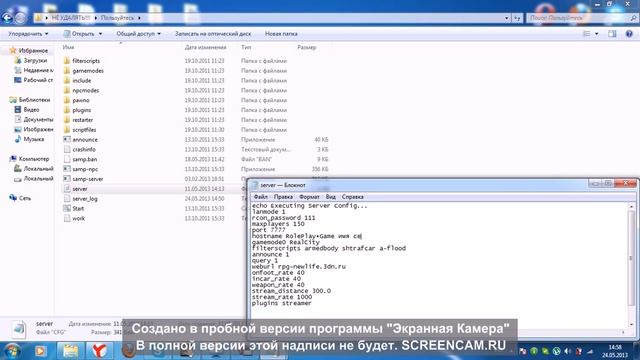This screenshot has width=640, height=360.
Task: Select the samp.ban file icon
Action: click(67, 159)
